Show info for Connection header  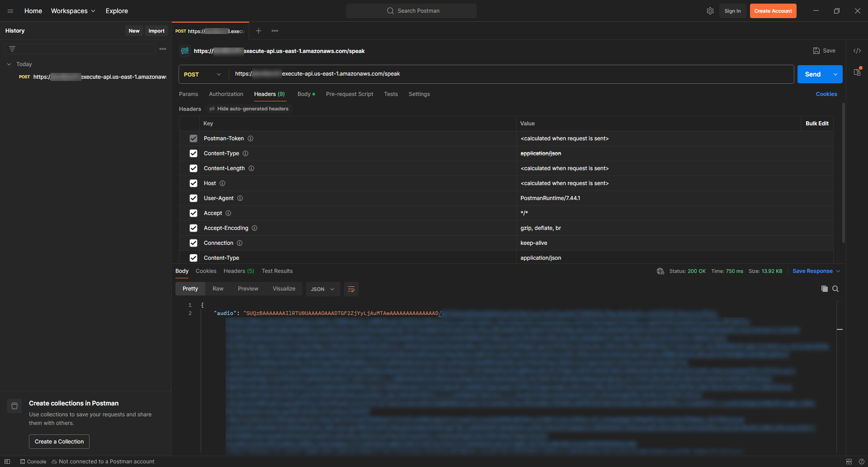[x=240, y=243]
